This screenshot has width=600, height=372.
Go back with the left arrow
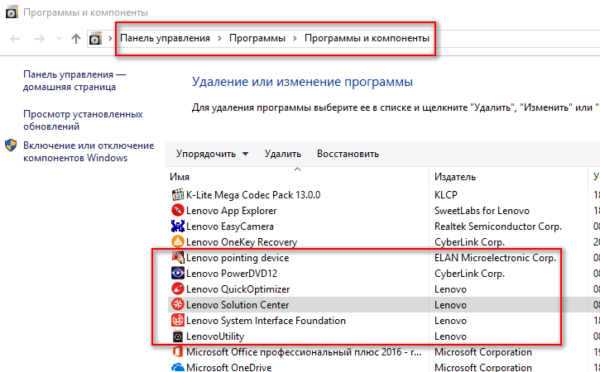(x=15, y=39)
